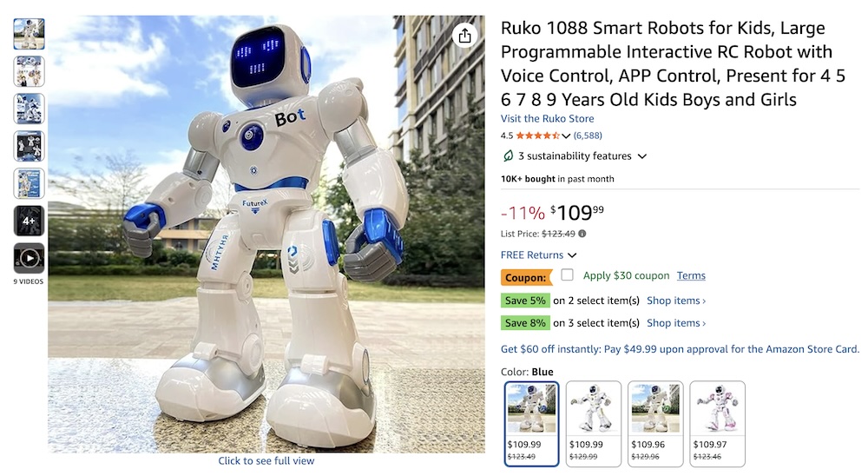
Task: Check the Apply $30 coupon checkbox
Action: [x=567, y=274]
